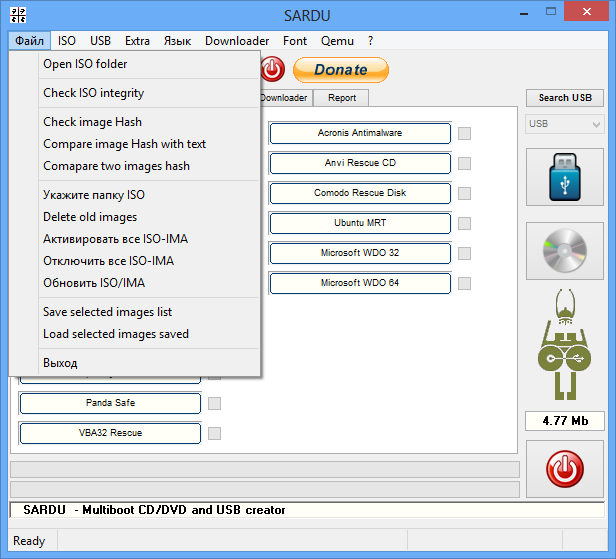This screenshot has width=616, height=559.
Task: Tick the Acronis Antimalware checkbox
Action: point(464,133)
